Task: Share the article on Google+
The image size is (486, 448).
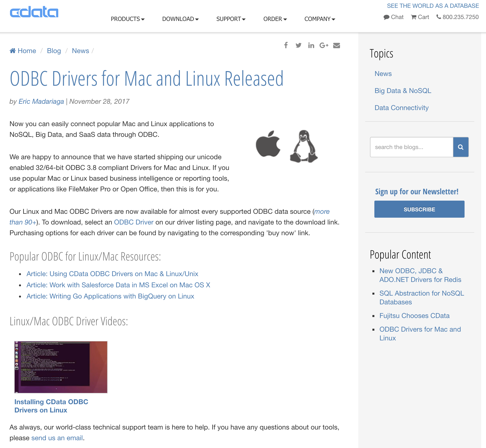Action: (x=324, y=45)
